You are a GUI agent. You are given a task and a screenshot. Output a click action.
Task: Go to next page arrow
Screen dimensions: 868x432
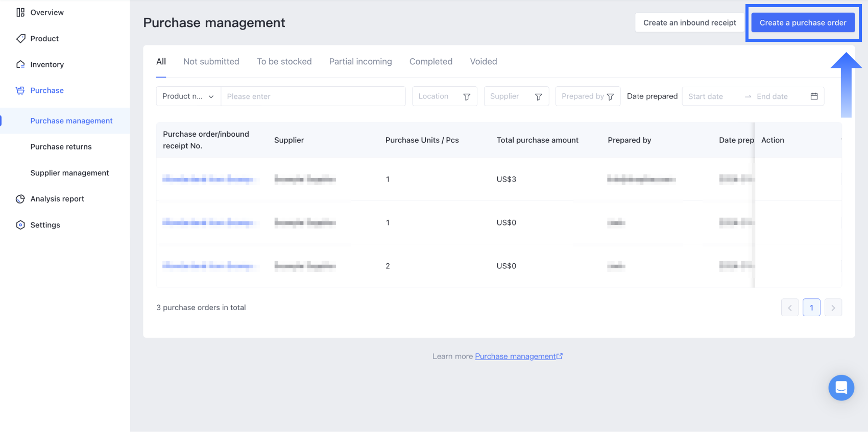click(x=833, y=308)
